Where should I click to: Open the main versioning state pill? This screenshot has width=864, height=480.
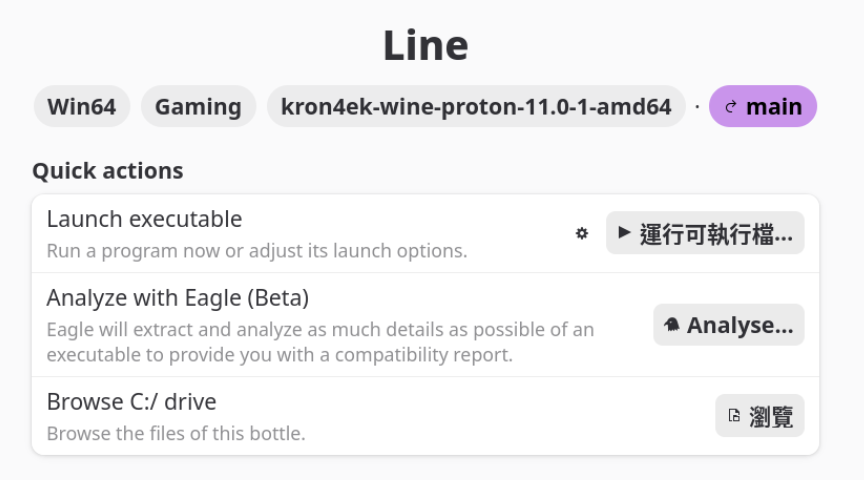(763, 106)
